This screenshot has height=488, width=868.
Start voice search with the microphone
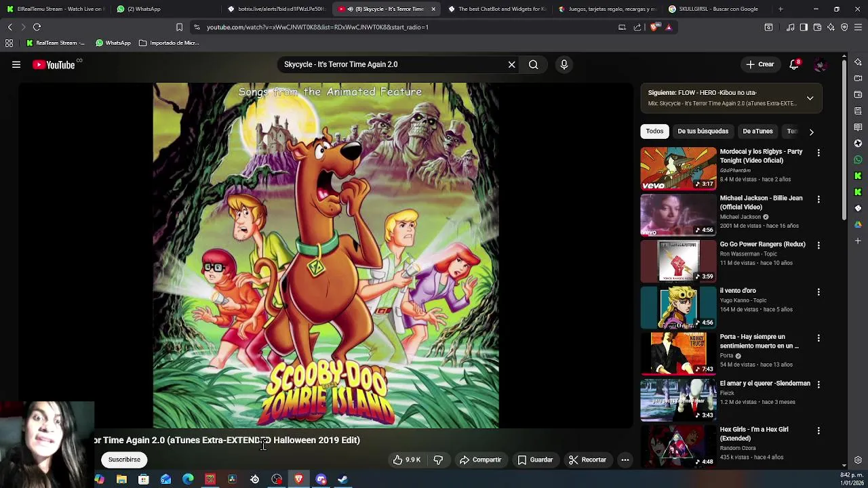[x=564, y=64]
